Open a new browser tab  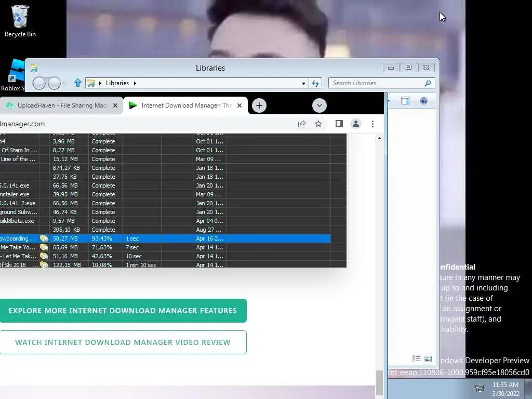259,105
